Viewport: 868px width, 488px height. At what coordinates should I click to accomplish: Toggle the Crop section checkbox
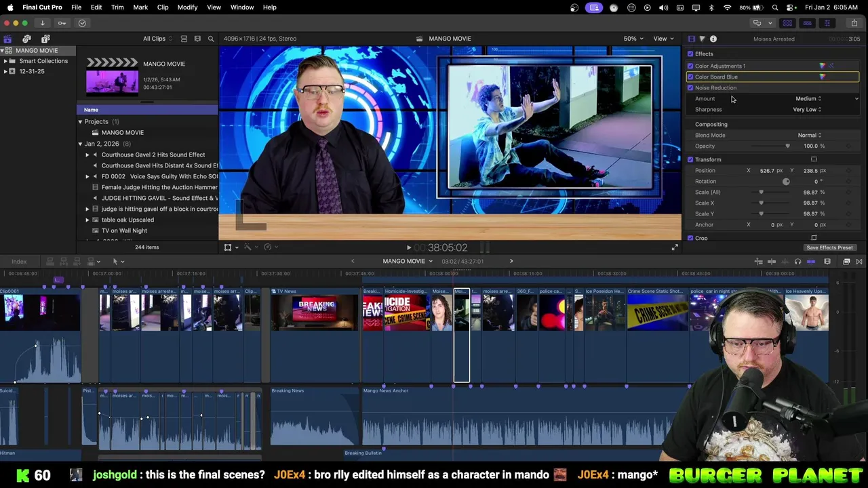tap(690, 238)
